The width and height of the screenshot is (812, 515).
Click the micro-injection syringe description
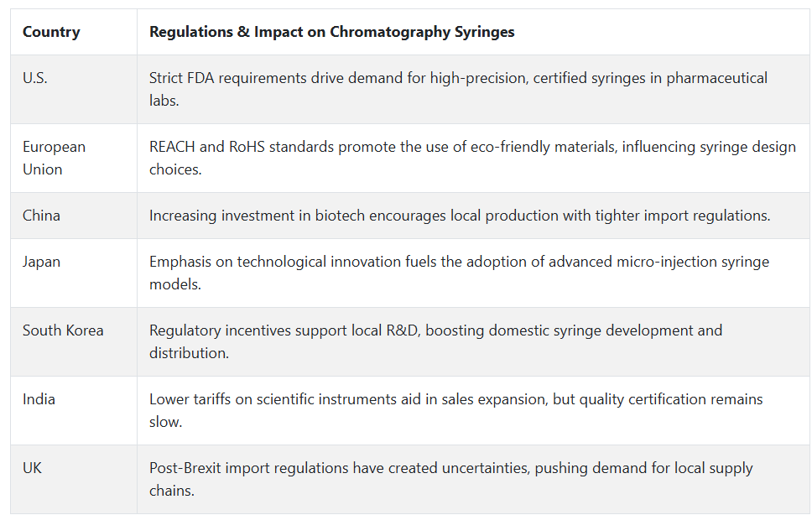tap(459, 273)
